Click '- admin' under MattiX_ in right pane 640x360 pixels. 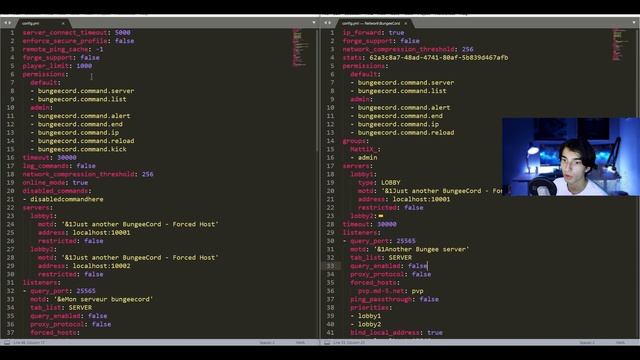[x=364, y=158]
